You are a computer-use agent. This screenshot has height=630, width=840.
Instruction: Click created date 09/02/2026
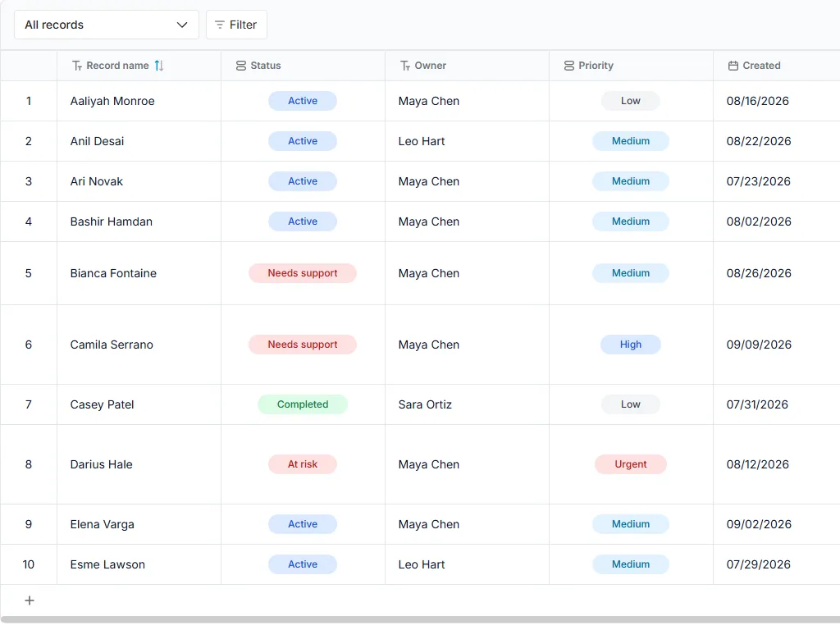(x=759, y=524)
